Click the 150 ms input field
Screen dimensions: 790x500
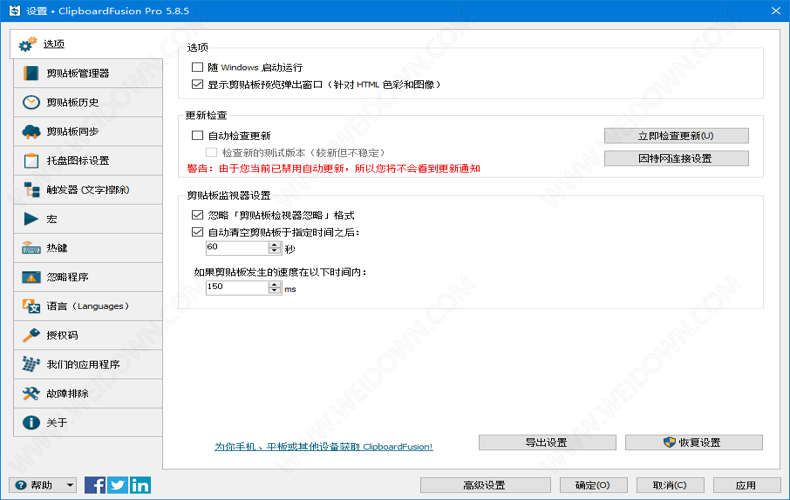click(x=237, y=287)
